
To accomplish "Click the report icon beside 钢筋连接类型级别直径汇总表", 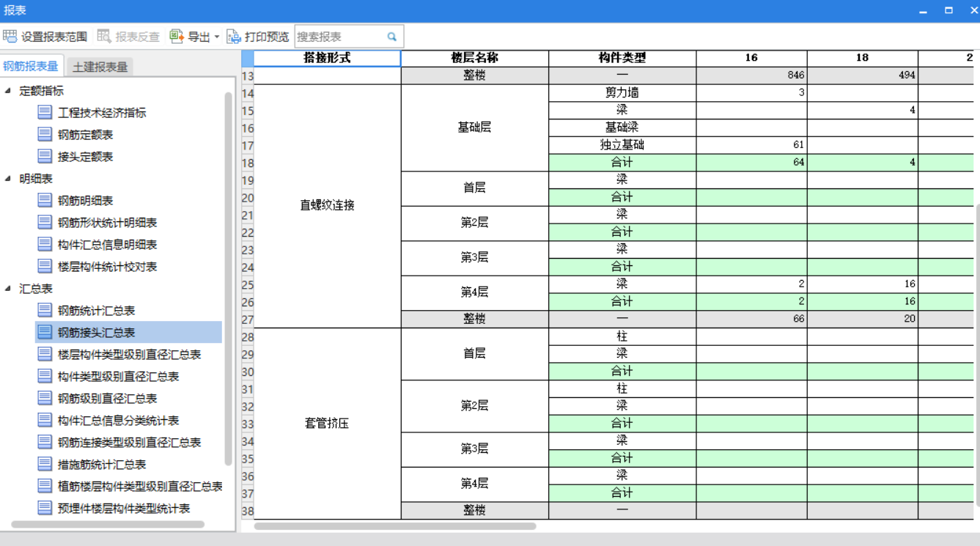I will [x=45, y=442].
